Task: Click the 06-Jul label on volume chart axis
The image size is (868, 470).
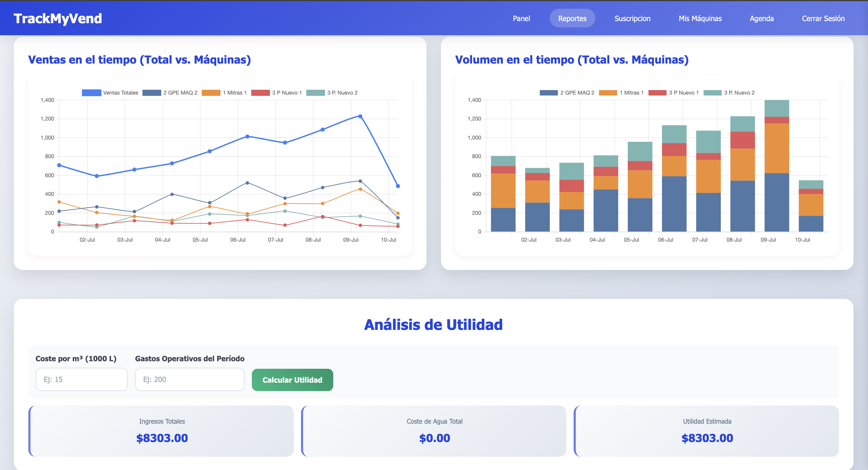Action: pos(666,240)
